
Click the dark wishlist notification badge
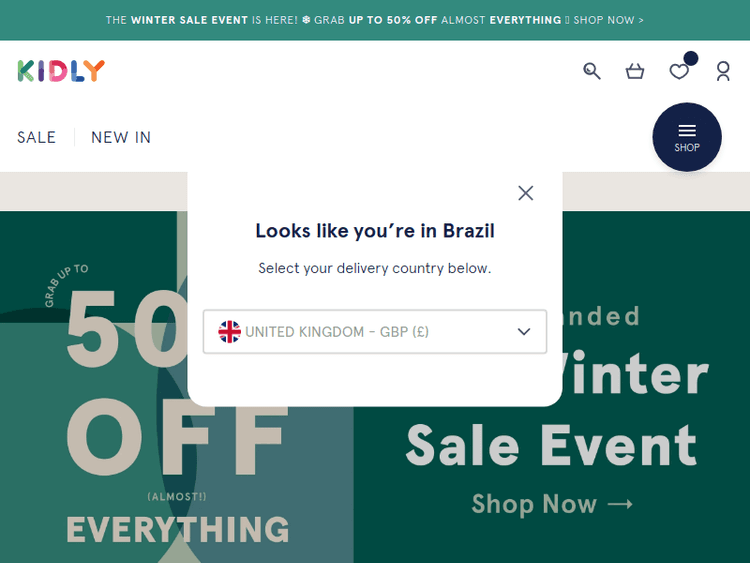691,59
